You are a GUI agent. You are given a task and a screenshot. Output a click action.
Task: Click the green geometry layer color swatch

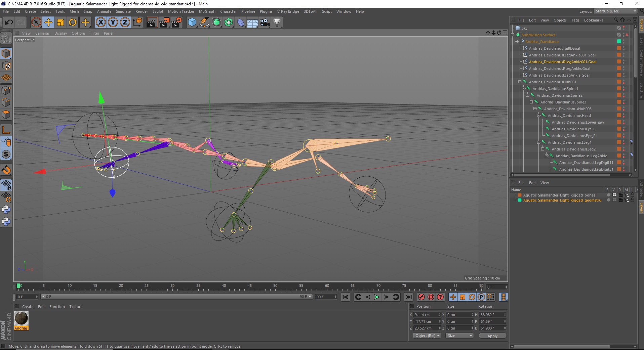520,200
